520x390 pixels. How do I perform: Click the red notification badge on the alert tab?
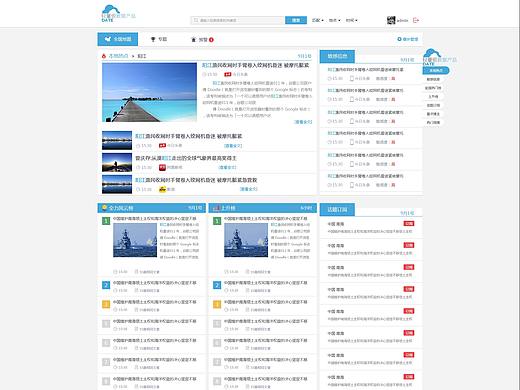tap(211, 40)
